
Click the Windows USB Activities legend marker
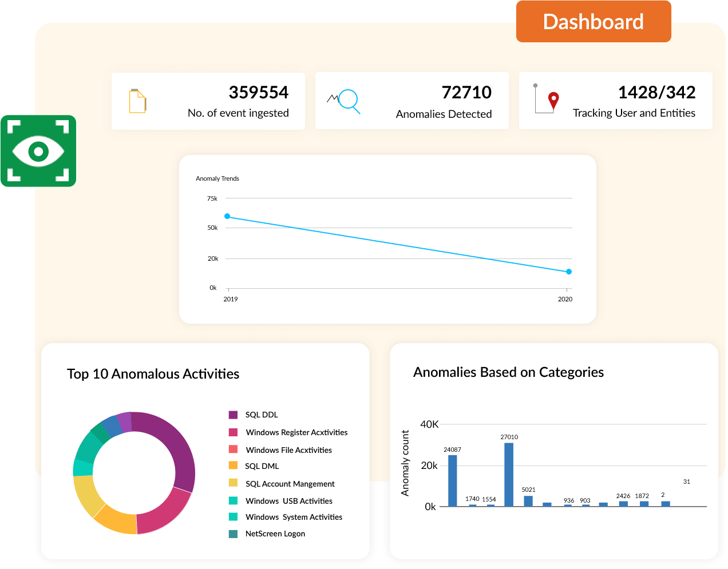point(233,501)
